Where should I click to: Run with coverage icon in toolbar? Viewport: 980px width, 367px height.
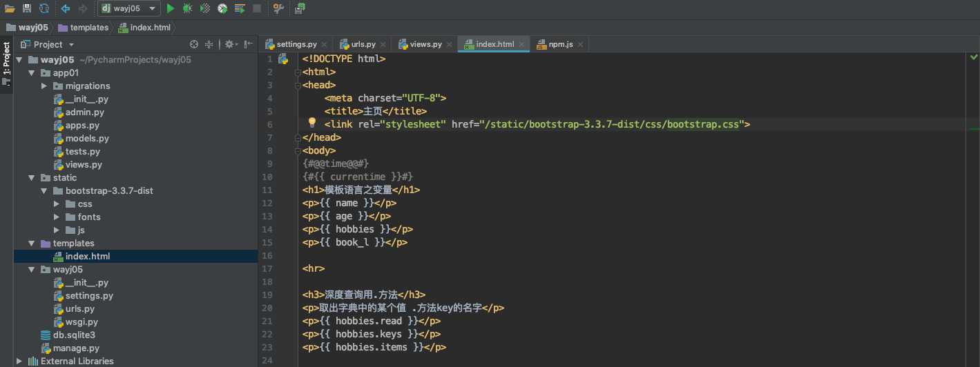coord(205,8)
